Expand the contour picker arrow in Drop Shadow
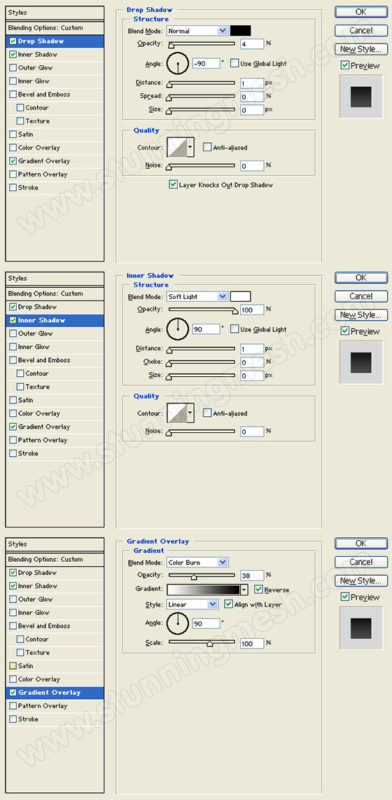Screen dimensions: 392x800 point(190,147)
